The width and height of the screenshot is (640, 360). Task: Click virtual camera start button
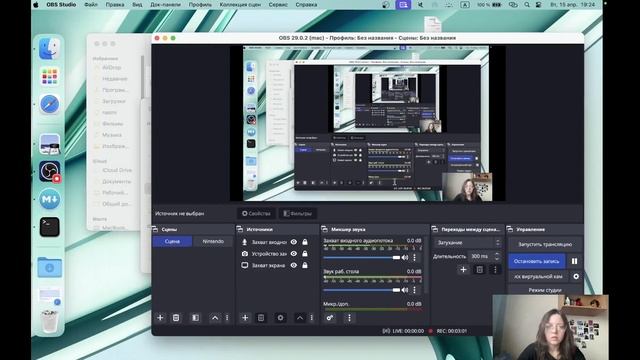point(538,276)
